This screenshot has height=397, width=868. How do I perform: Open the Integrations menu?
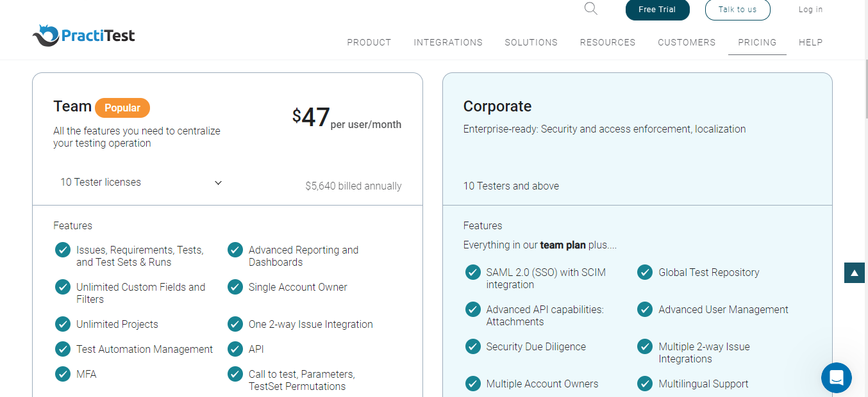(448, 42)
